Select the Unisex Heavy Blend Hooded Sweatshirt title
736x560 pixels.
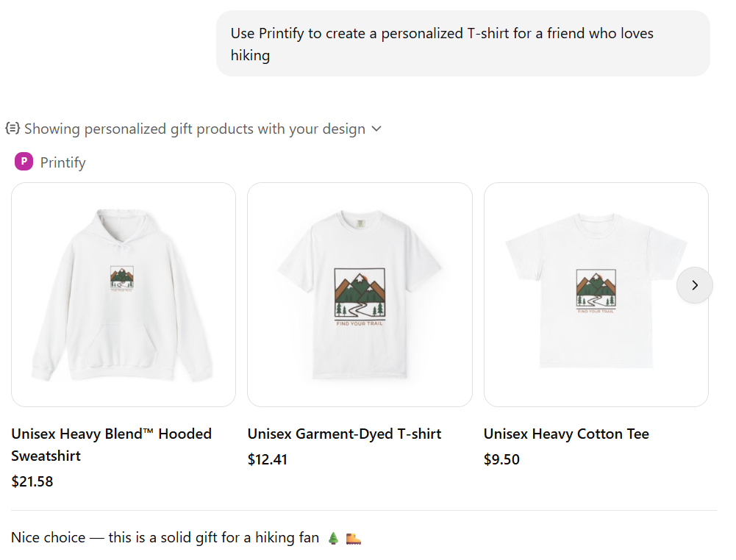point(111,445)
